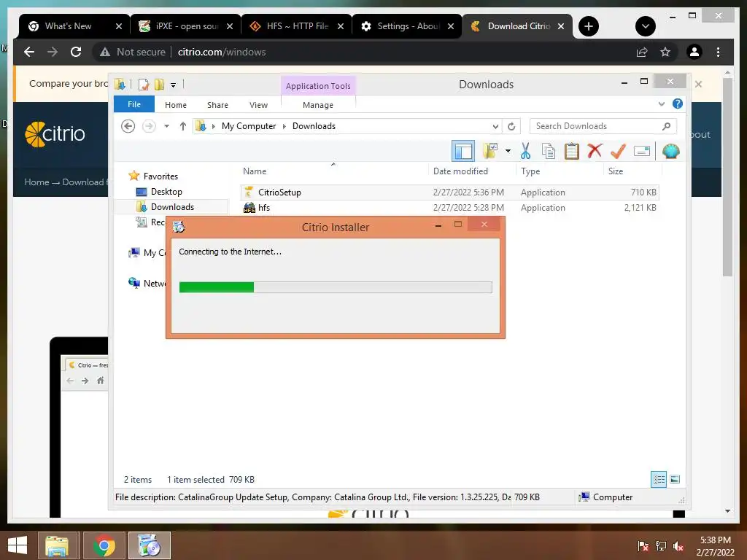The width and height of the screenshot is (747, 560).
Task: Click the Share page icon in the browser
Action: [642, 52]
